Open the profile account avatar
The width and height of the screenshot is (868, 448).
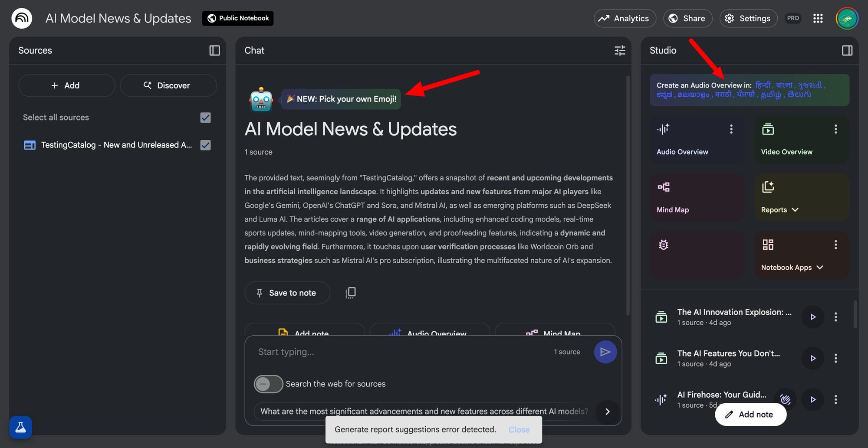847,18
